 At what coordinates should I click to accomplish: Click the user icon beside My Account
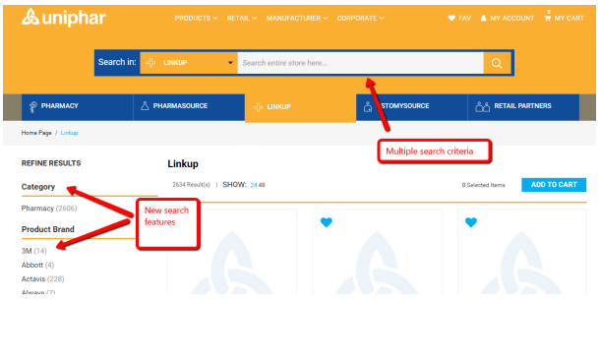pyautogui.click(x=483, y=18)
